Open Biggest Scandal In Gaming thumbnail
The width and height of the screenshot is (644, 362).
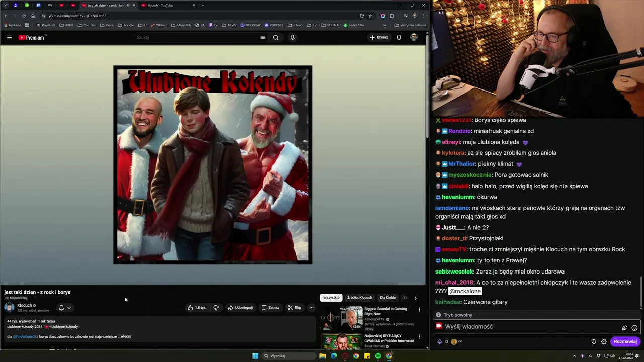pos(342,318)
